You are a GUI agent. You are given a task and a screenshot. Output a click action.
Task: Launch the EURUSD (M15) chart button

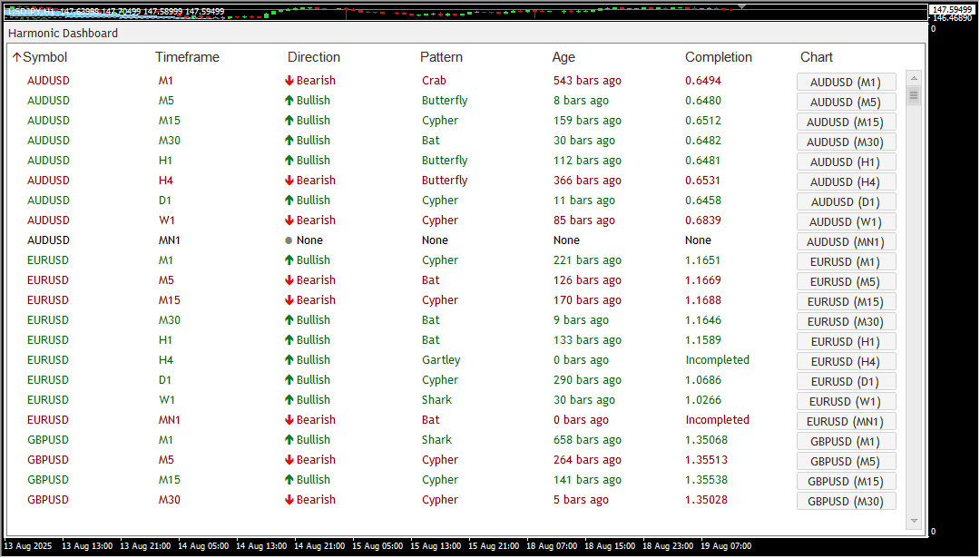pos(847,302)
